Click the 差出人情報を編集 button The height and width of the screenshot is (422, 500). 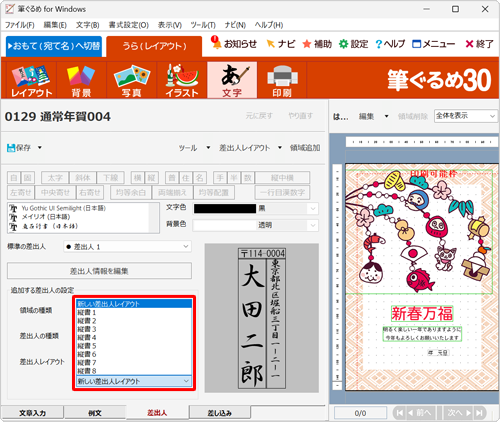pyautogui.click(x=99, y=271)
